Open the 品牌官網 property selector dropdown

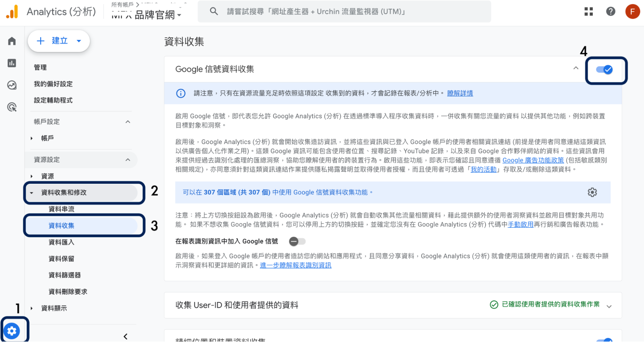click(147, 15)
